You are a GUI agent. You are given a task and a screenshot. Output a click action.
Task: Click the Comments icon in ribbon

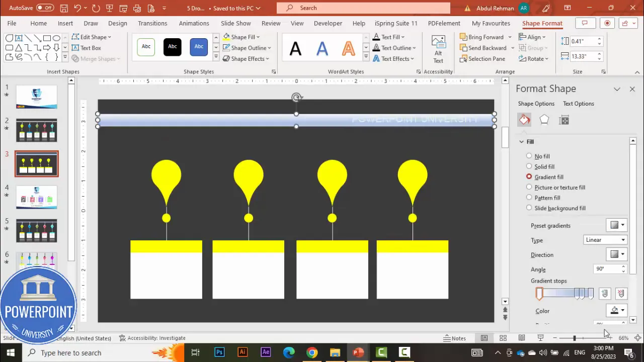pos(585,23)
